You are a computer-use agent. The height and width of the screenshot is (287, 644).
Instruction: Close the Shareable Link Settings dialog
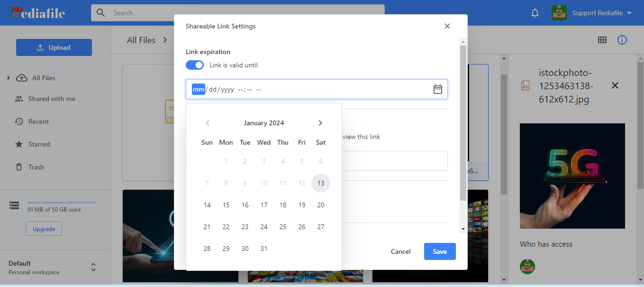(447, 27)
